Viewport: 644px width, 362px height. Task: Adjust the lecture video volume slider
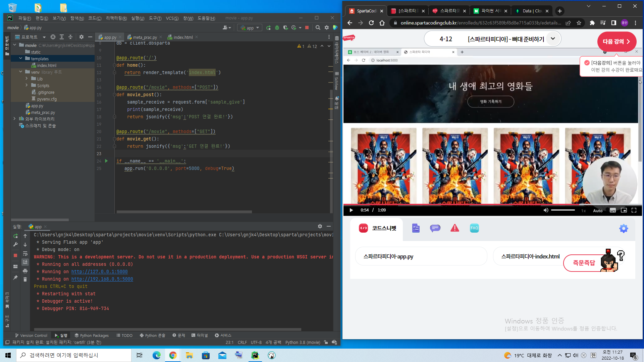pos(563,210)
